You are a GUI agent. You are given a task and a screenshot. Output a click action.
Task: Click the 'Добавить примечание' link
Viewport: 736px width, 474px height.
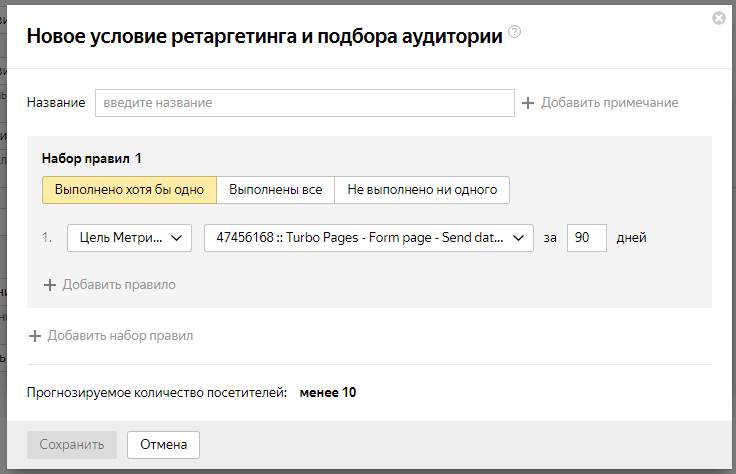click(x=609, y=103)
